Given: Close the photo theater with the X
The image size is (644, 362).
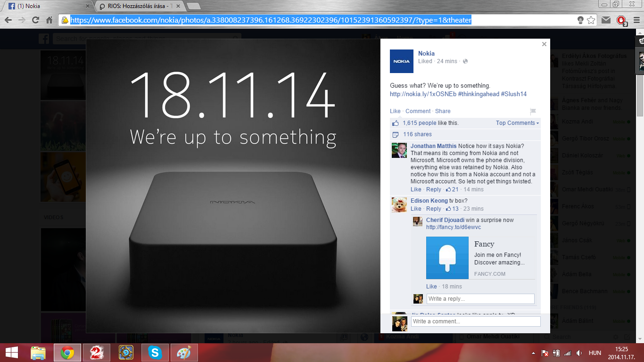Looking at the screenshot, I should [x=544, y=44].
